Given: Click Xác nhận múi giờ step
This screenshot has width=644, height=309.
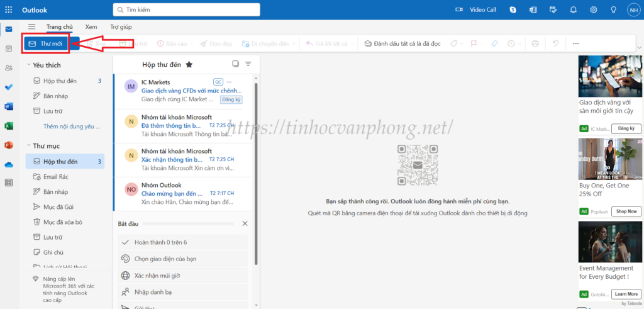Looking at the screenshot, I should coord(183,275).
